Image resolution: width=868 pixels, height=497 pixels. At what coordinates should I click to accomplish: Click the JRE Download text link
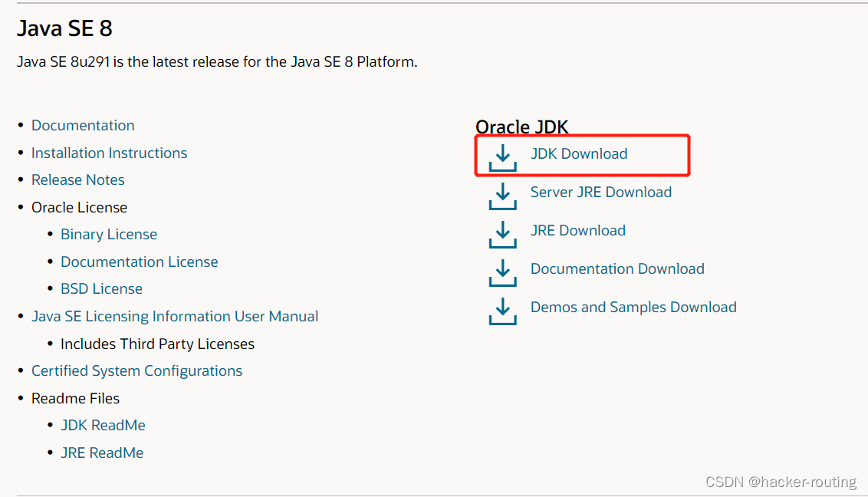coord(577,230)
